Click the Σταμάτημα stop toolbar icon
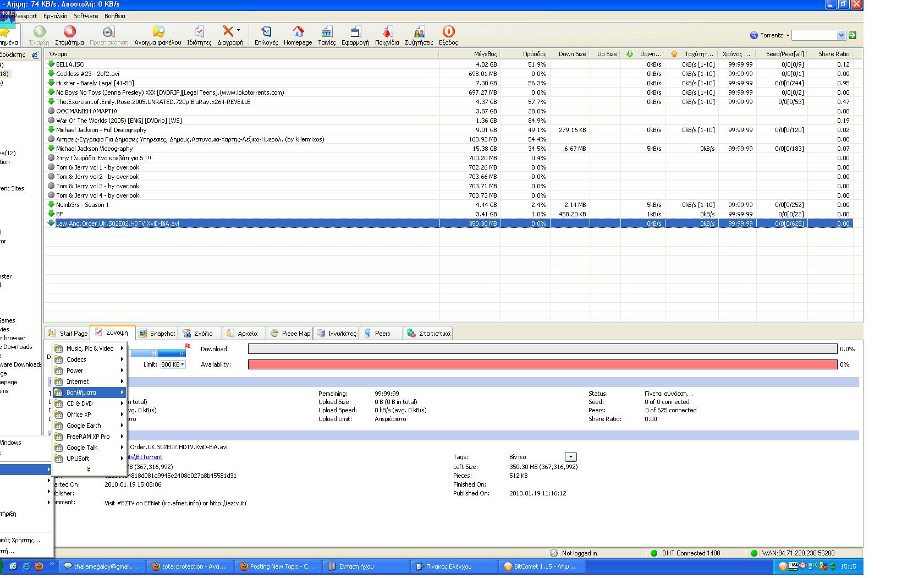The height and width of the screenshot is (578, 924). pos(70,31)
